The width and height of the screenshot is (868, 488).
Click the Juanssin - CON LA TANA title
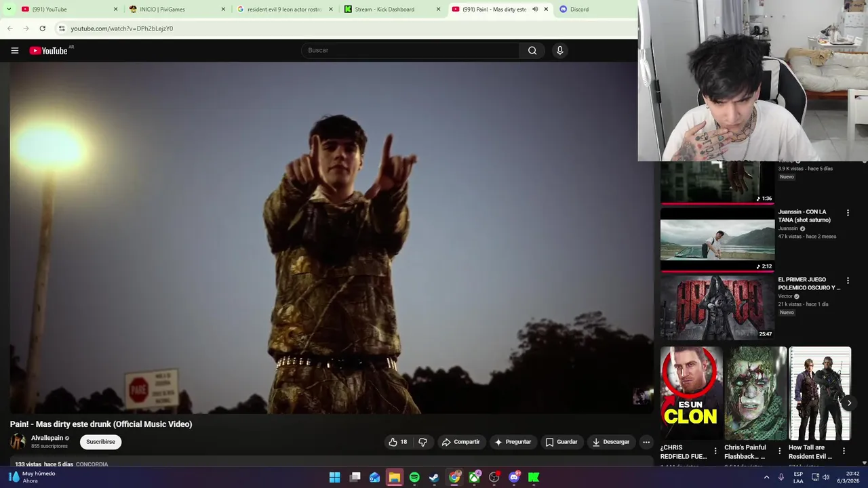805,216
